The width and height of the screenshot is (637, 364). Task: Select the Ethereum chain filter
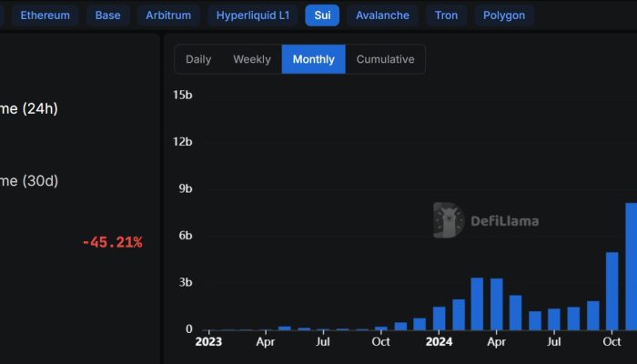45,15
